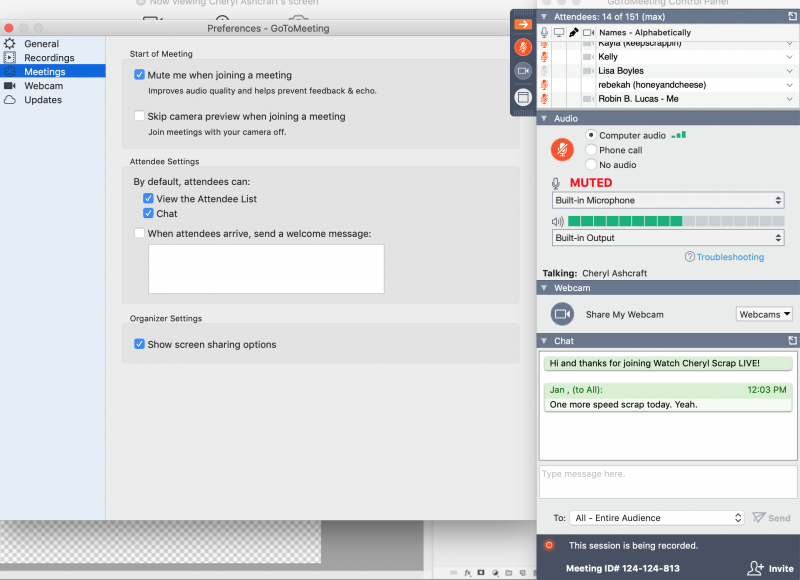Viewport: 800px width, 580px height.
Task: Click Kelly's muted microphone icon
Action: pos(544,57)
